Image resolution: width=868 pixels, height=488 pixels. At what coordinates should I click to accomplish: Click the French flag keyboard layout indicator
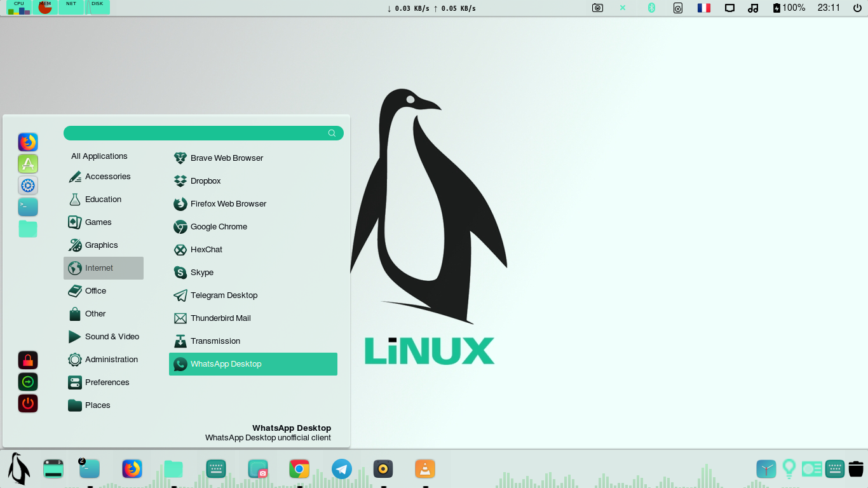pos(704,8)
